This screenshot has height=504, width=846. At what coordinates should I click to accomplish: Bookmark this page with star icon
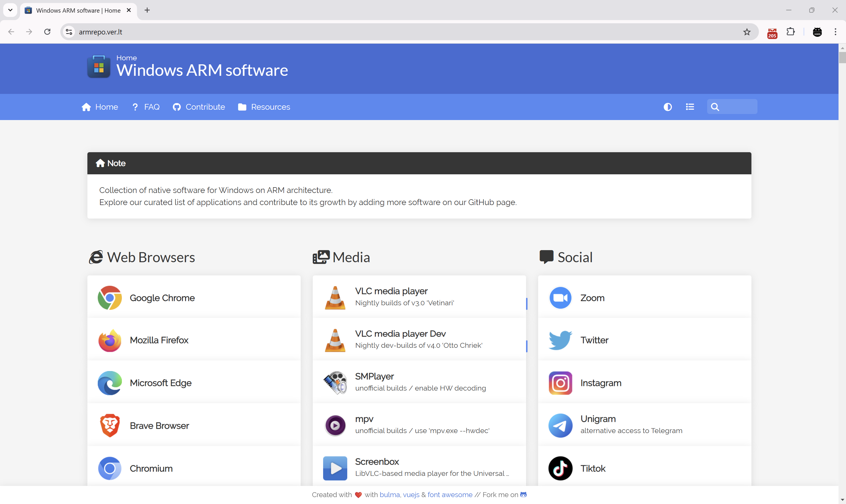click(x=747, y=32)
